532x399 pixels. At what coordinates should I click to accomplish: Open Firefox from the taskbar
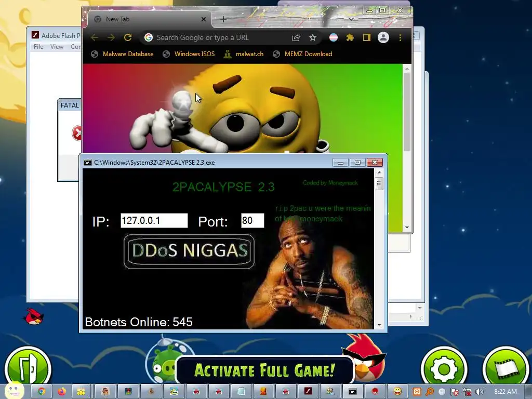pos(61,392)
